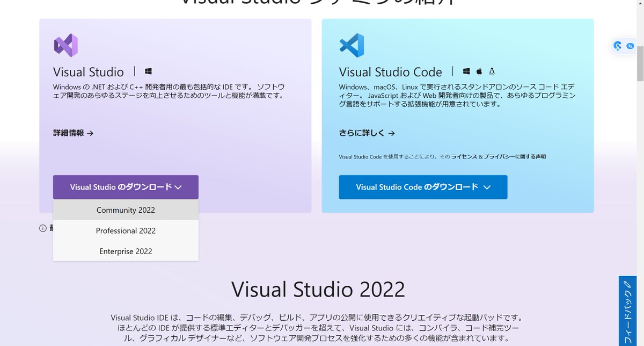The image size is (644, 346).
Task: Select Professional 2022 from the download menu
Action: pos(126,230)
